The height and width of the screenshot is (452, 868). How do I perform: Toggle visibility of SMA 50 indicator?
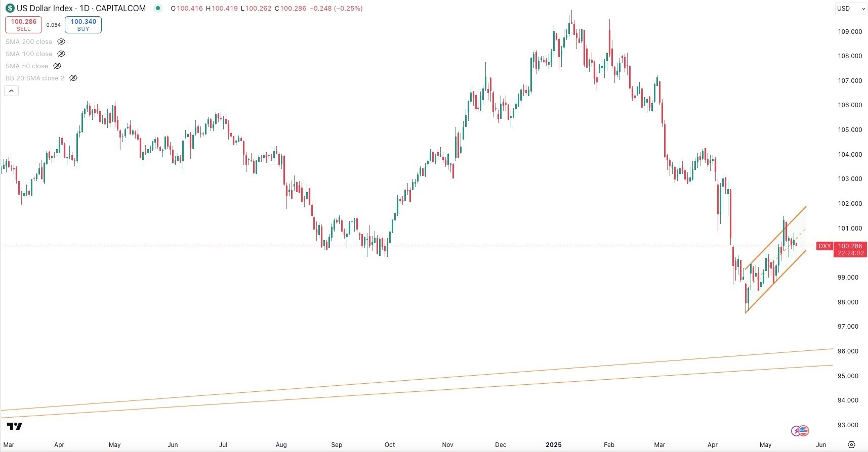point(57,66)
